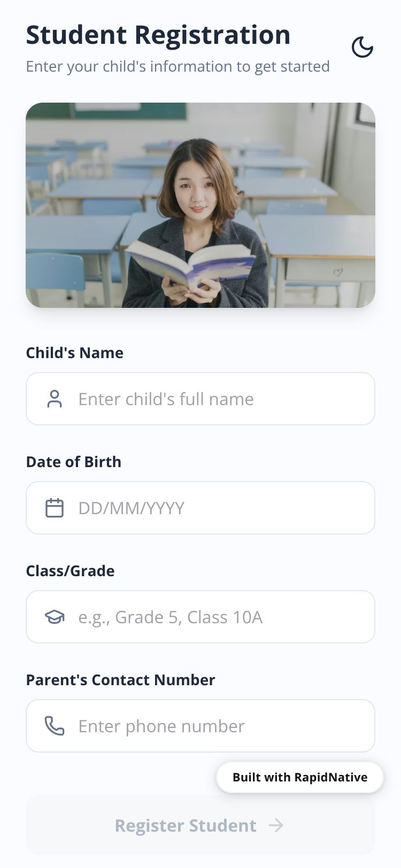Select the DD/MM/YYYY date of birth field
This screenshot has width=401, height=868.
pos(214,508)
